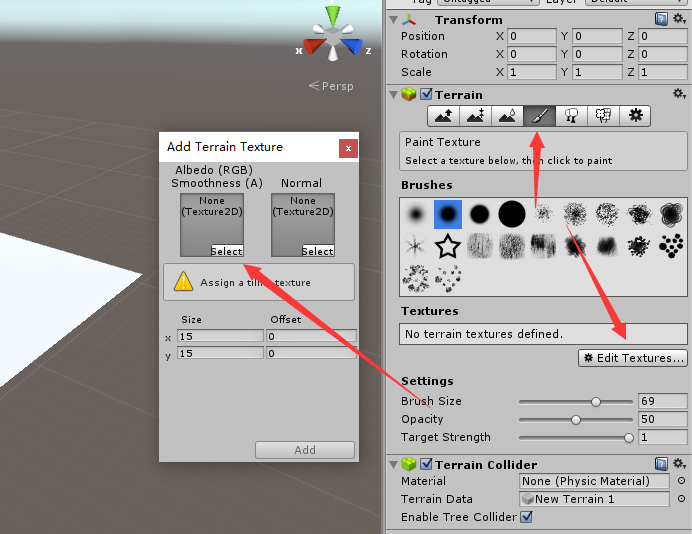The height and width of the screenshot is (534, 692).
Task: Select the Raise/Lower Terrain tool
Action: 444,116
